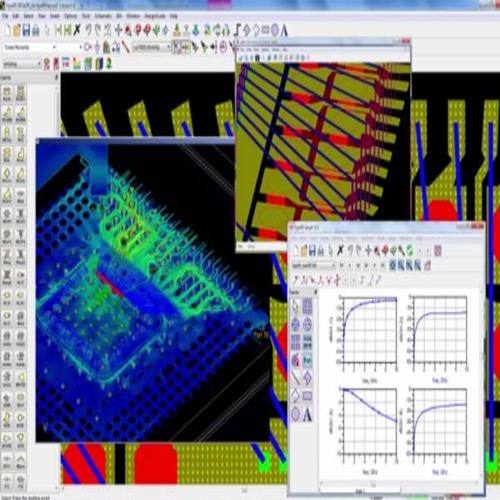Select Stacked plot tool in graph window palette

[295, 342]
